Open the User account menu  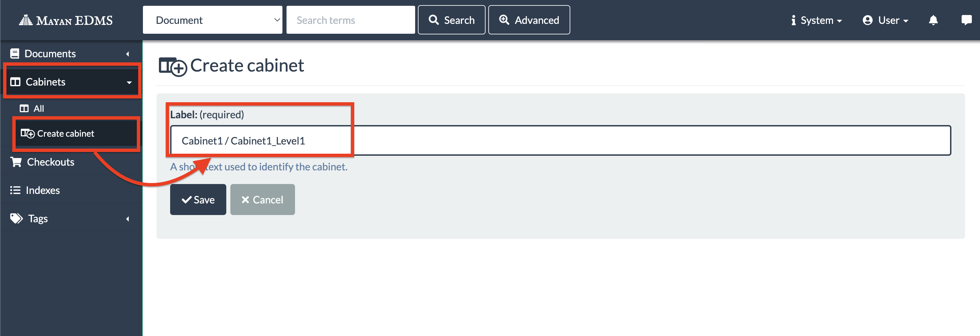(x=885, y=20)
